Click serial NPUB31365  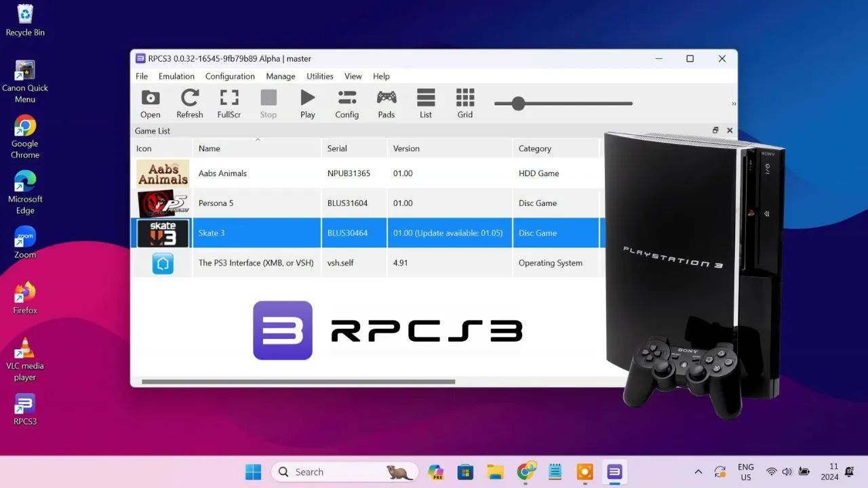point(349,174)
